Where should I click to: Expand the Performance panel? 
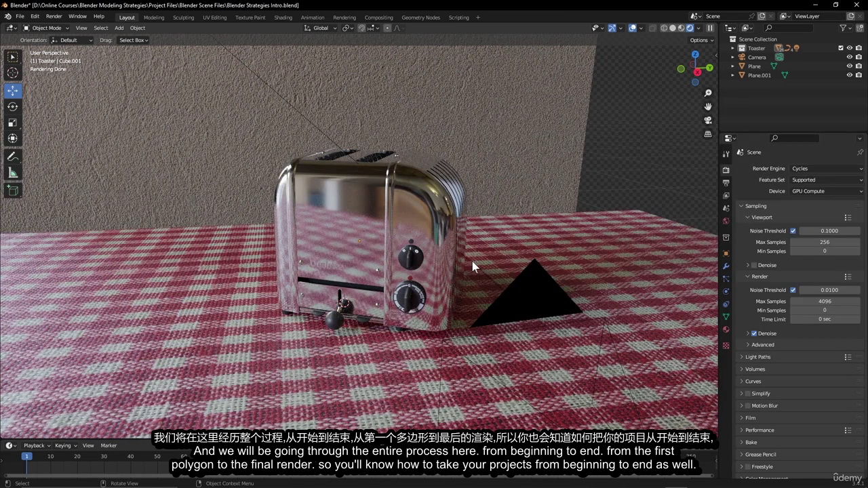point(759,430)
